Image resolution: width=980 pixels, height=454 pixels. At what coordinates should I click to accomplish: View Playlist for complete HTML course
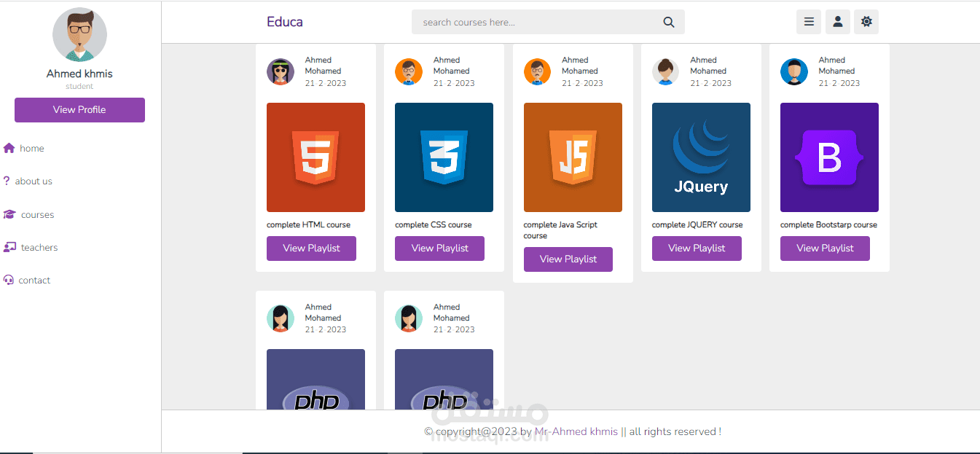[x=311, y=248]
